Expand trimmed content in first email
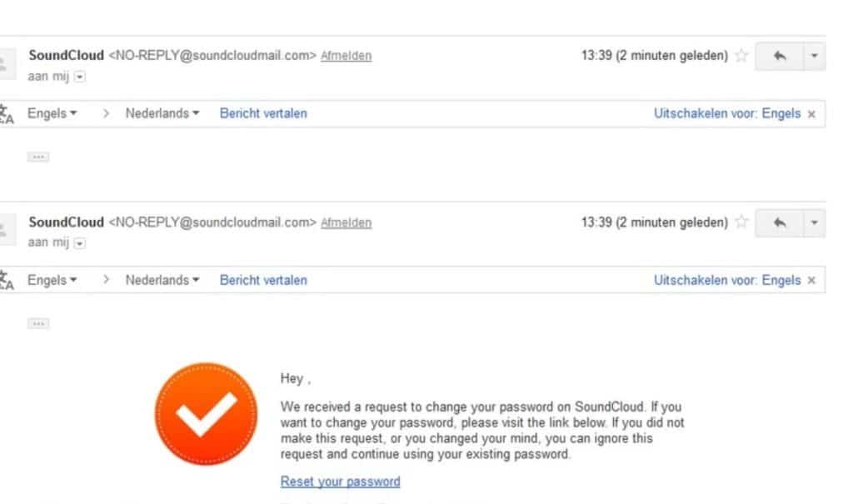The image size is (853, 504). 38,157
